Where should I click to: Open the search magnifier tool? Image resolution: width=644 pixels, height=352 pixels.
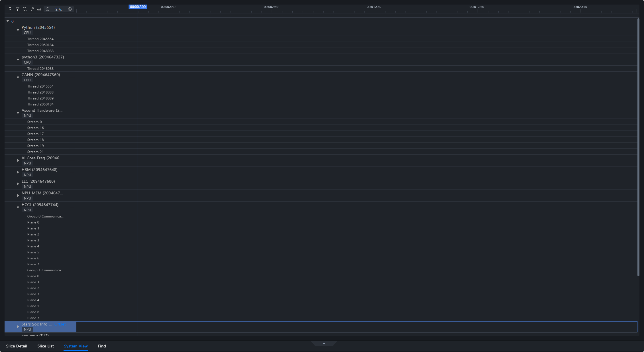point(25,9)
